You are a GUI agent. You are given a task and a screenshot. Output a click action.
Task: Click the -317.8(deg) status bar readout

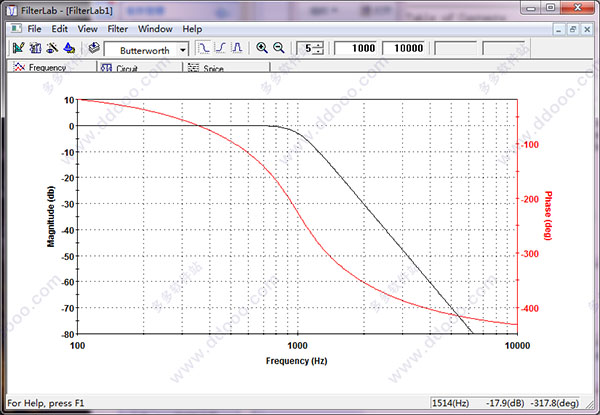[x=554, y=403]
